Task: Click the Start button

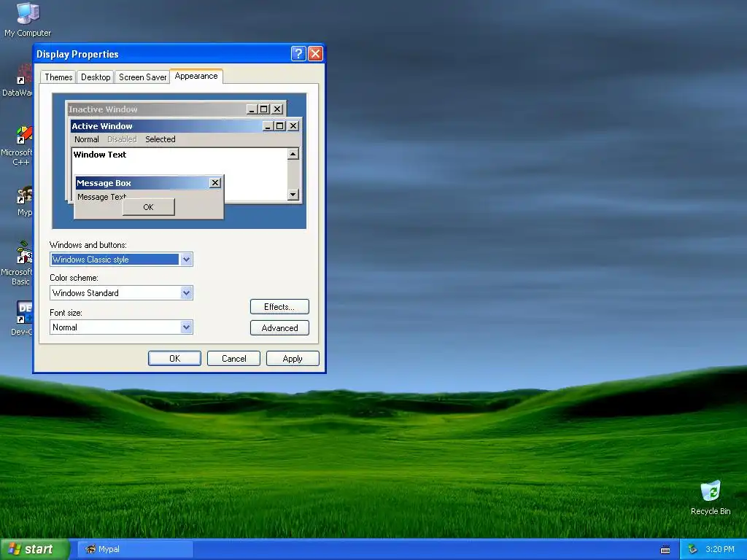Action: click(34, 549)
